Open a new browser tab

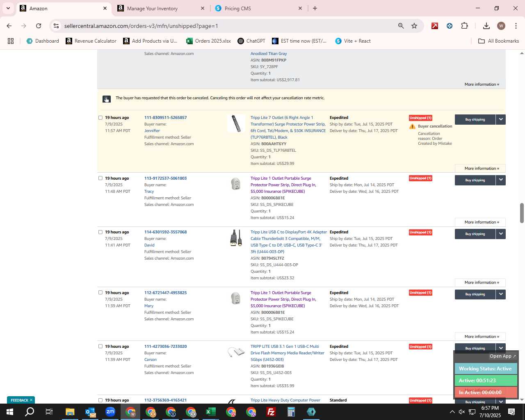(315, 8)
